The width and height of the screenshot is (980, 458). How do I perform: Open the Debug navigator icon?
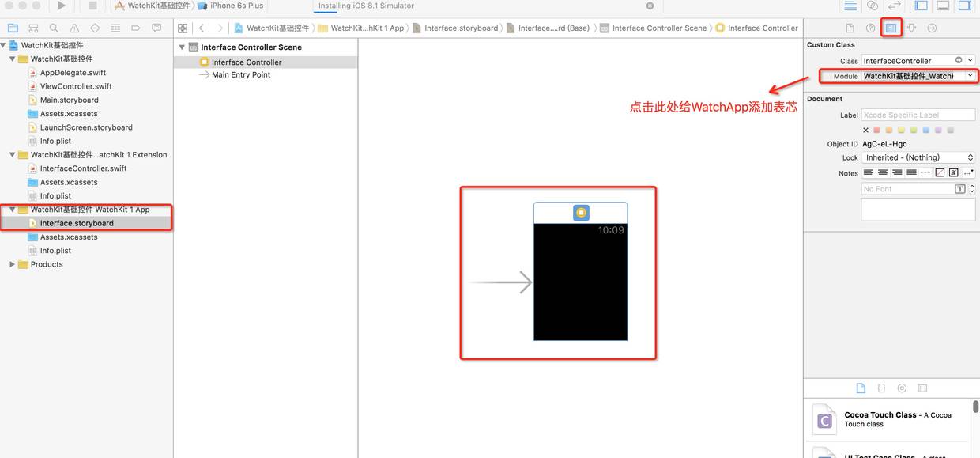(x=115, y=28)
